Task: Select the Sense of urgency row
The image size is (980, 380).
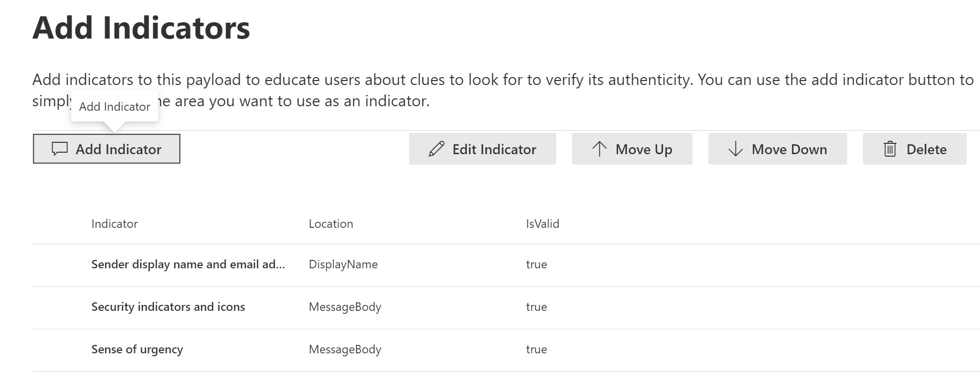Action: point(137,349)
